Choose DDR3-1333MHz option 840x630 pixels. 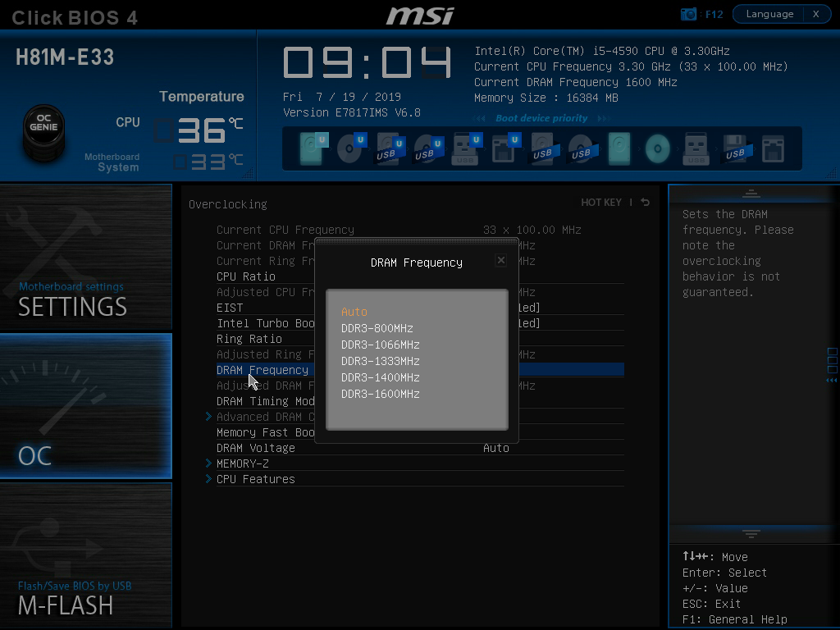(x=381, y=361)
